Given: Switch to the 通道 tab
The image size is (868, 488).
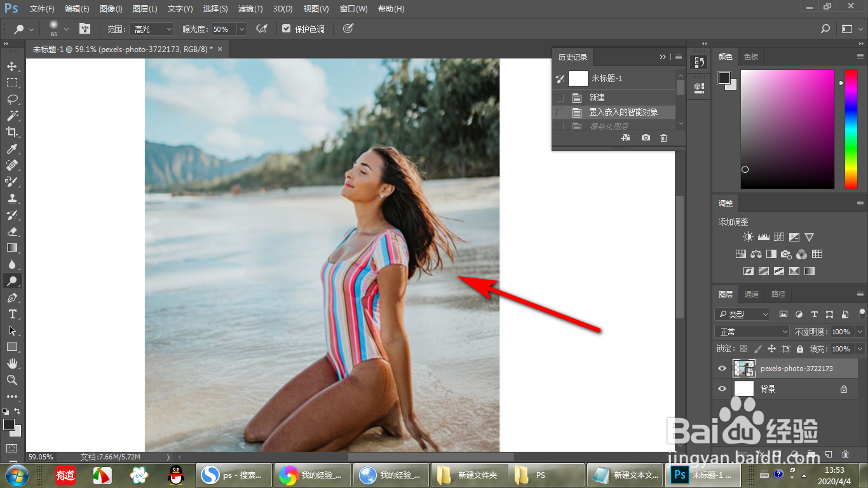Looking at the screenshot, I should [x=752, y=294].
